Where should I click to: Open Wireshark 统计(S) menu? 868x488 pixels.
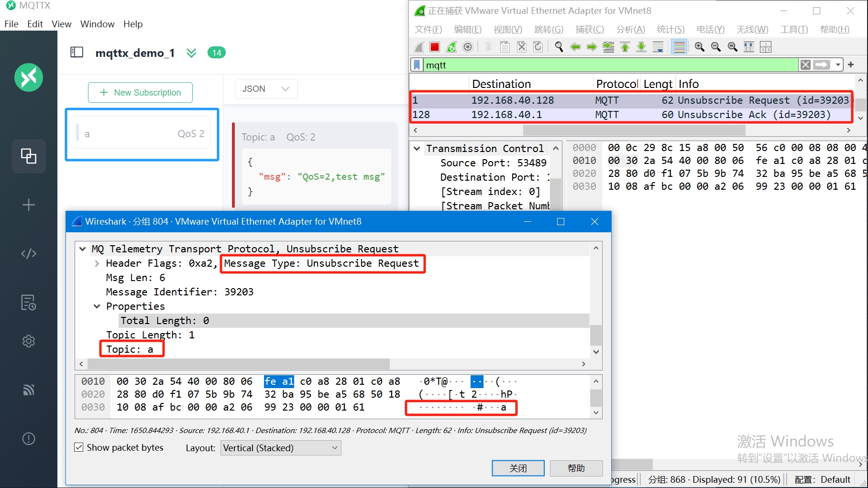click(x=670, y=30)
